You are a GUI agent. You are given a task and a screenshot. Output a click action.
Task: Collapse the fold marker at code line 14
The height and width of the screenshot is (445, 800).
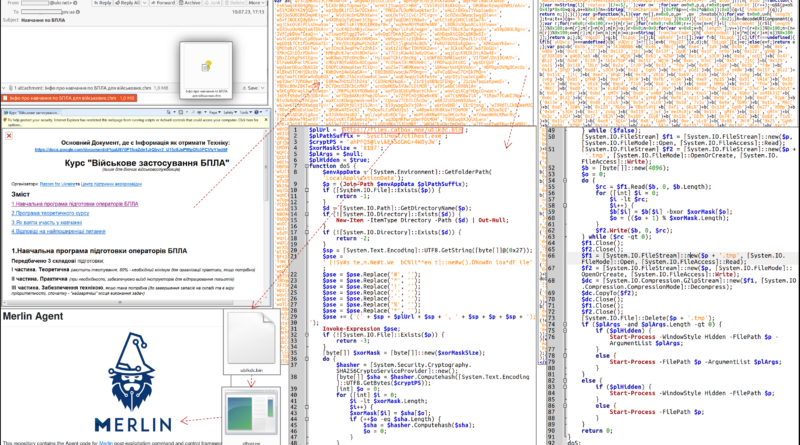click(x=307, y=214)
